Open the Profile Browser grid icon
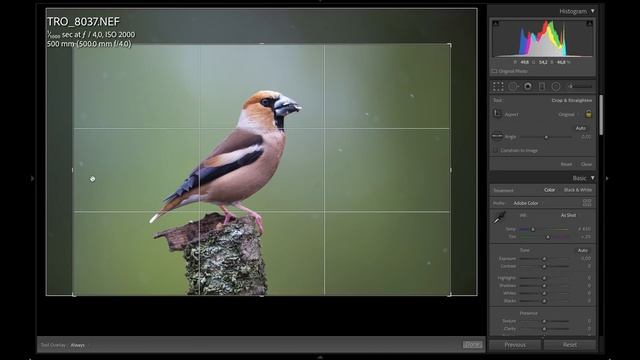Screen dimensions: 640x360 click(587, 203)
